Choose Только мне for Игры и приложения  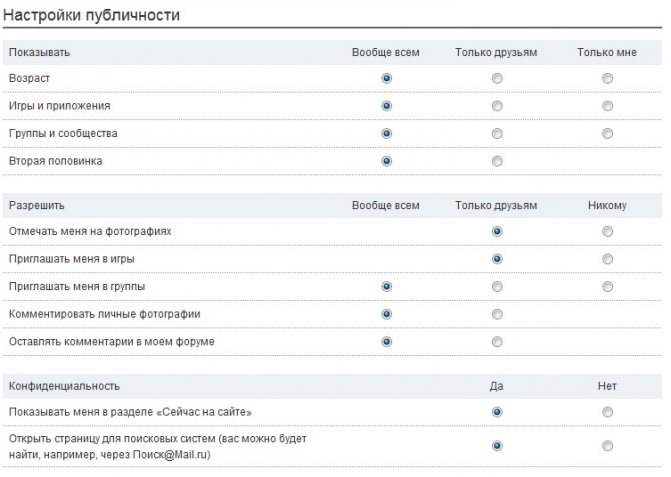pyautogui.click(x=607, y=106)
